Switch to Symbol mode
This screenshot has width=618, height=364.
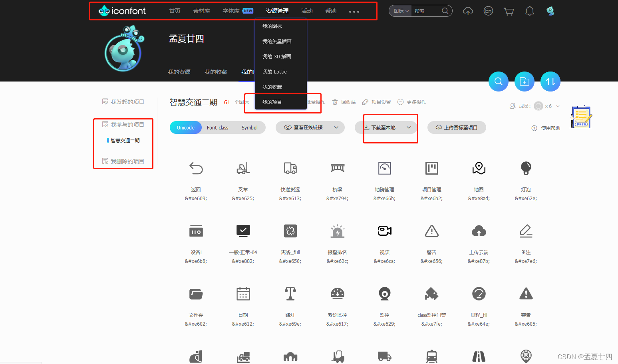[x=250, y=127]
